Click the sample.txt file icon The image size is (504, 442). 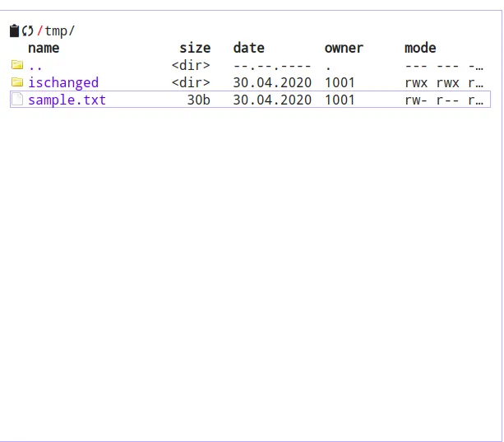[17, 100]
